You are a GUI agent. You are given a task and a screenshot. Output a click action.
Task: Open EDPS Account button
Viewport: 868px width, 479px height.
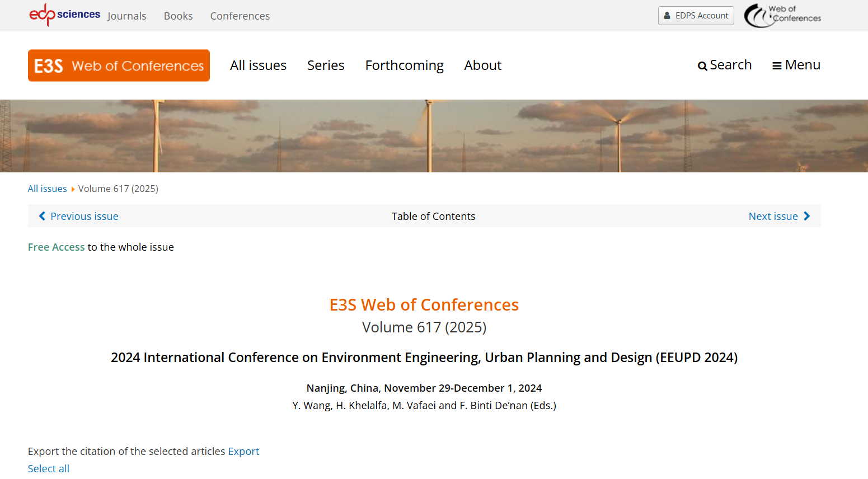coord(696,16)
